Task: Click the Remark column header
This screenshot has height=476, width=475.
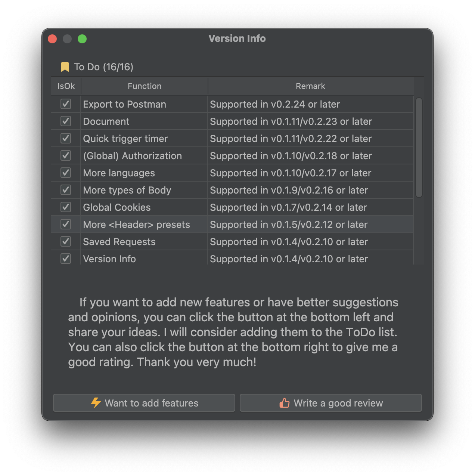Action: 310,86
